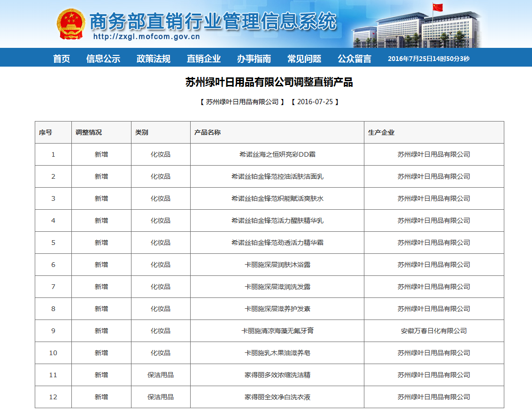Click manufacturer cell in row 1
Image resolution: width=532 pixels, height=411 pixels.
tap(433, 154)
